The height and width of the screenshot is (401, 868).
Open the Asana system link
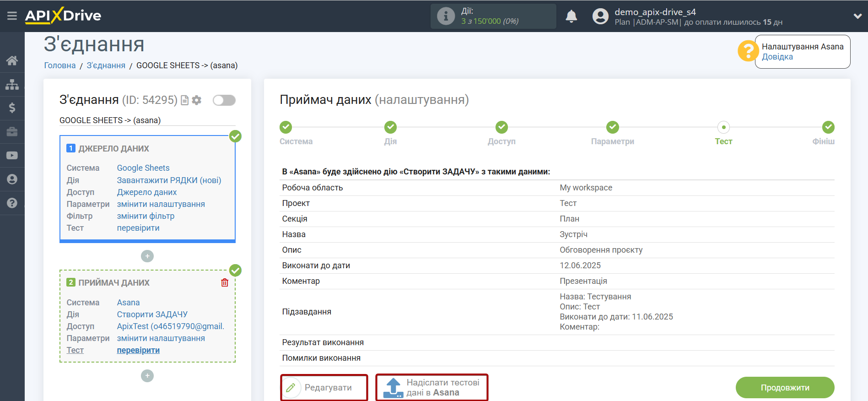[x=129, y=303]
